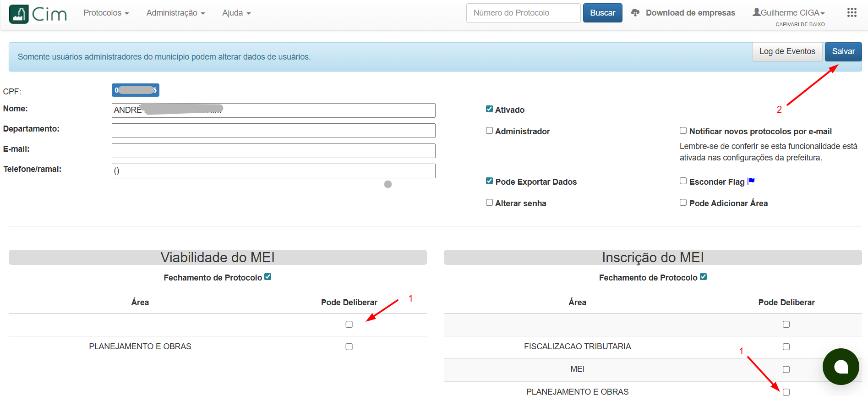The height and width of the screenshot is (396, 868).
Task: Click the blue flag icon
Action: (751, 181)
